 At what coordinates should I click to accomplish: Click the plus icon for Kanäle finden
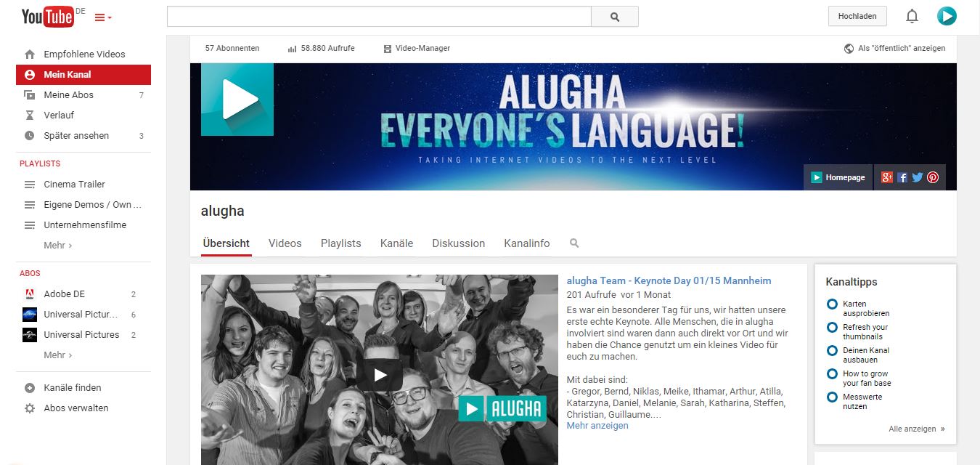point(30,388)
